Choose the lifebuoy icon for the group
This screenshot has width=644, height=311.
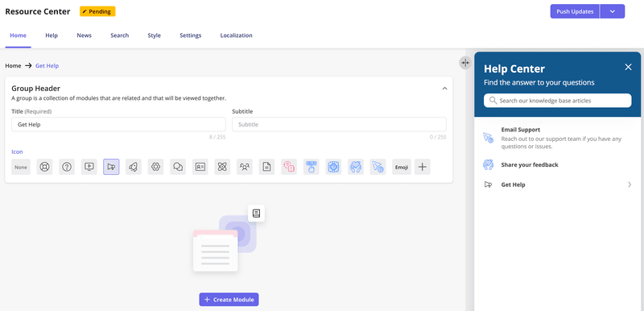coord(44,167)
